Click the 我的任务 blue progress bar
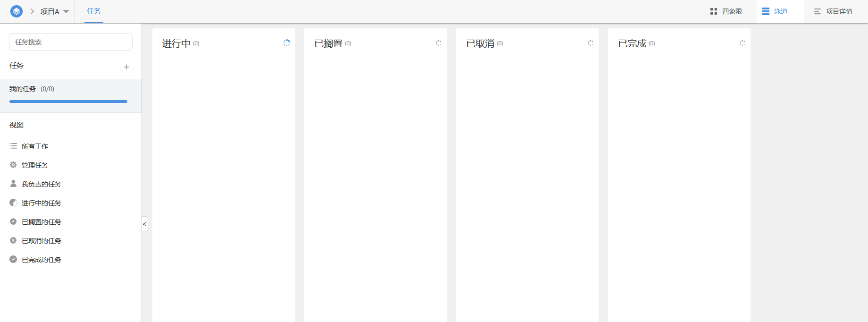The image size is (868, 322). click(68, 102)
